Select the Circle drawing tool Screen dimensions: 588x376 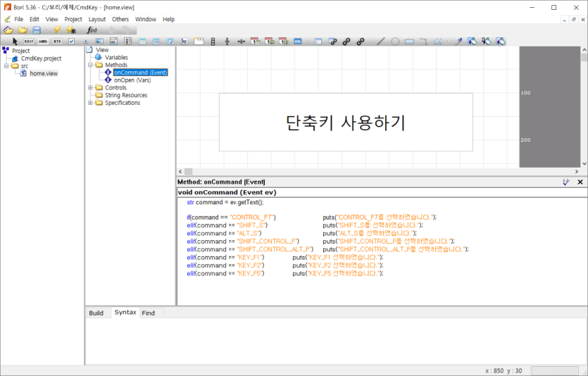[395, 42]
